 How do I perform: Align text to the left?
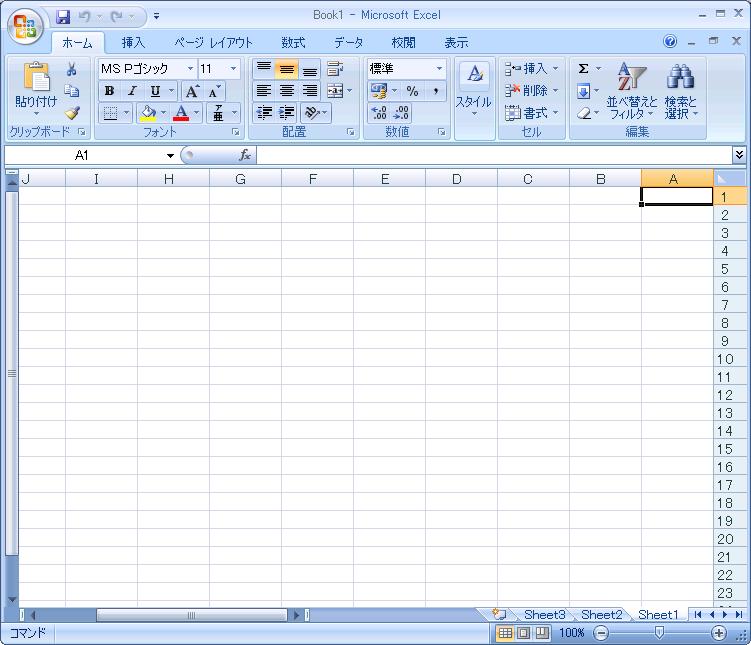pos(264,91)
